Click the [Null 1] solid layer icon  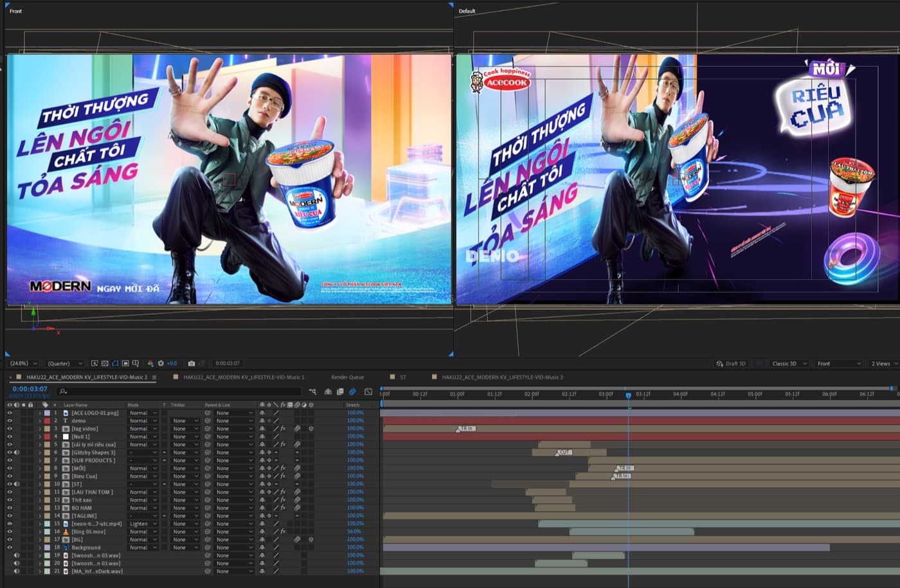(66, 436)
